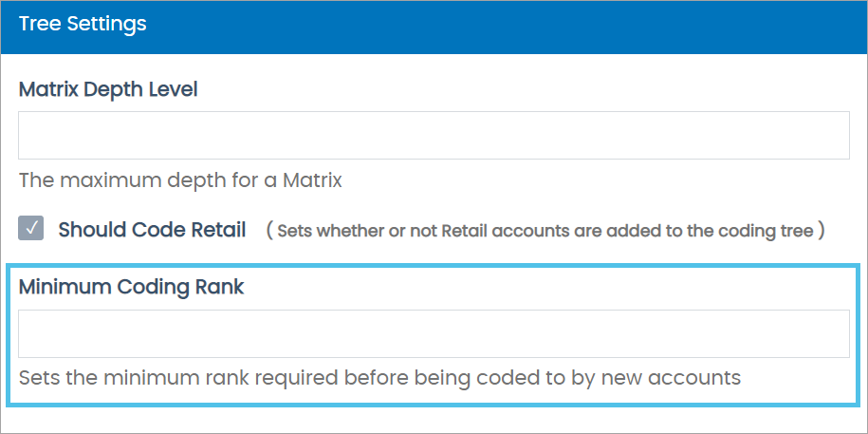Click the word "Retail" in the checkbox label
Screen dimensions: 868x434
click(216, 230)
